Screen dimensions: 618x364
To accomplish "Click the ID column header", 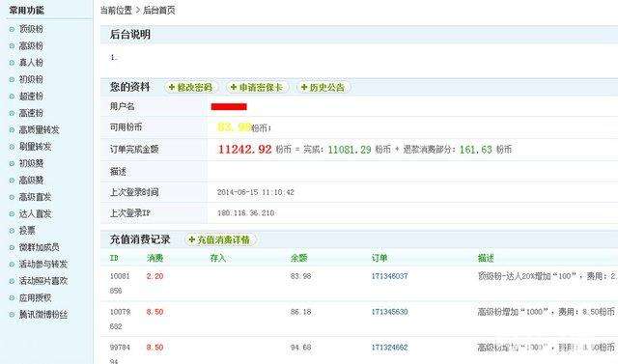I will coord(114,258).
